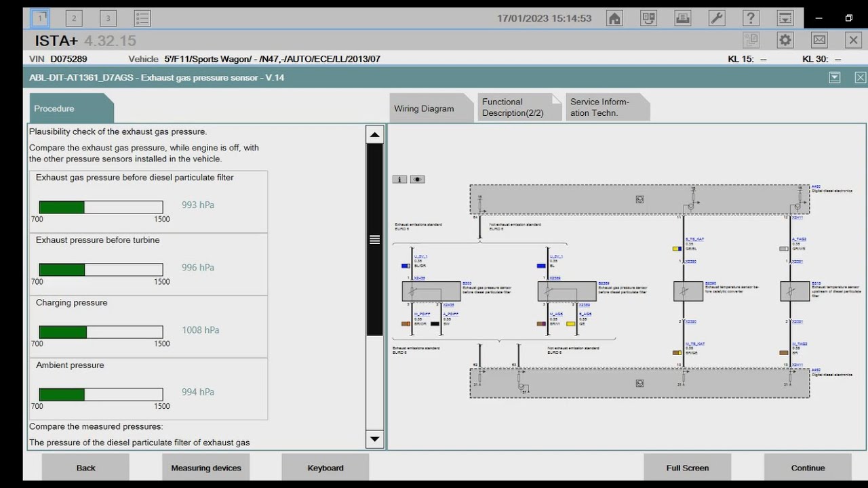Click the B2369 pressure sensor symbol box
This screenshot has height=488, width=868.
(567, 291)
